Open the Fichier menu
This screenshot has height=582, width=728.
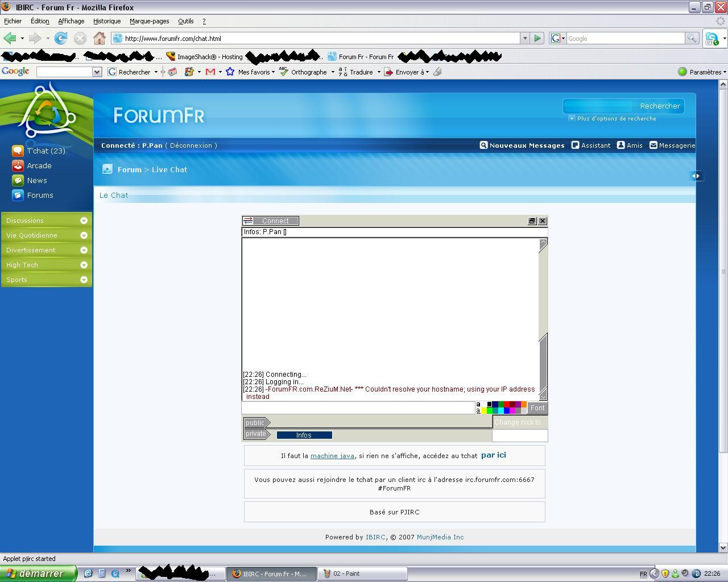[x=13, y=21]
